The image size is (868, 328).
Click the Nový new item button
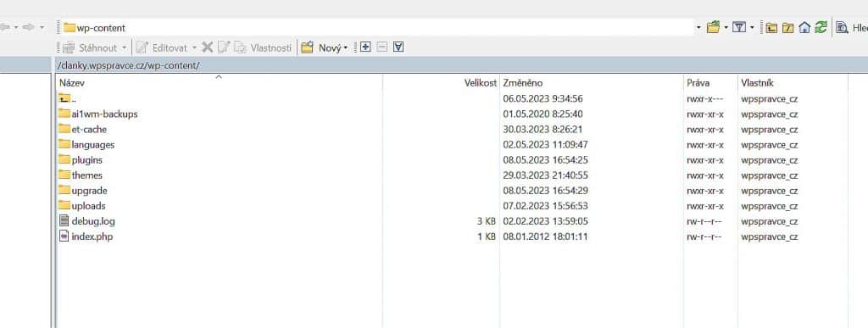[x=321, y=47]
